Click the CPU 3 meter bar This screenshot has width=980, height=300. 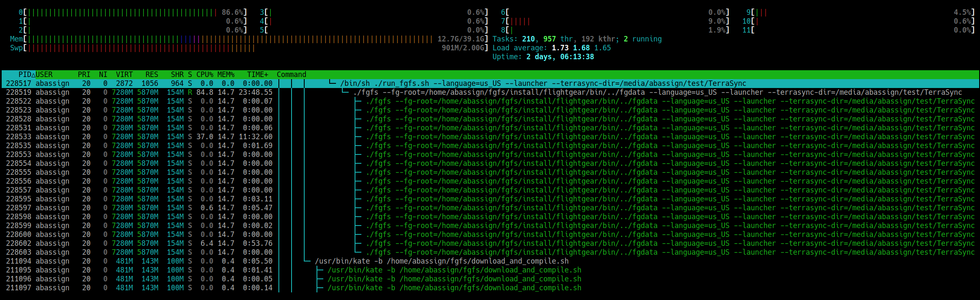click(x=374, y=12)
